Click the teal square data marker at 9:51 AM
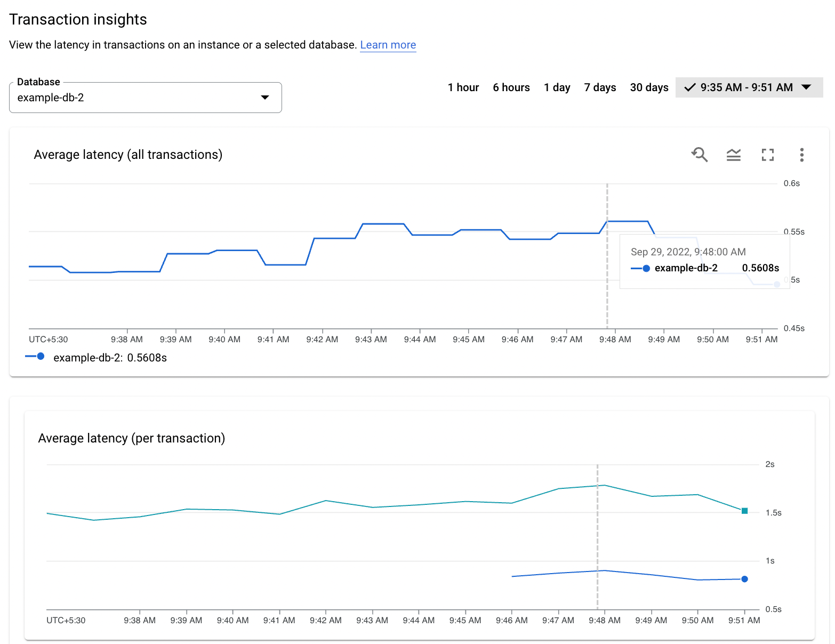 pos(744,511)
